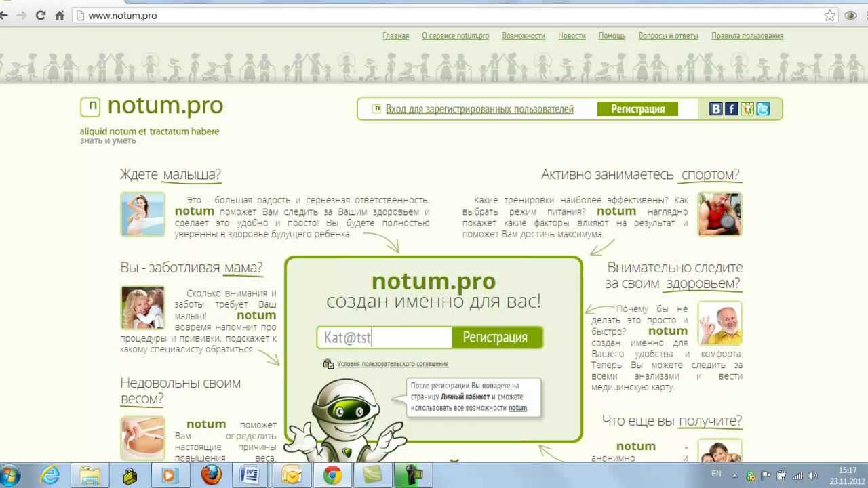The height and width of the screenshot is (488, 868).
Task: Click the VKontakte social icon
Action: click(x=716, y=109)
